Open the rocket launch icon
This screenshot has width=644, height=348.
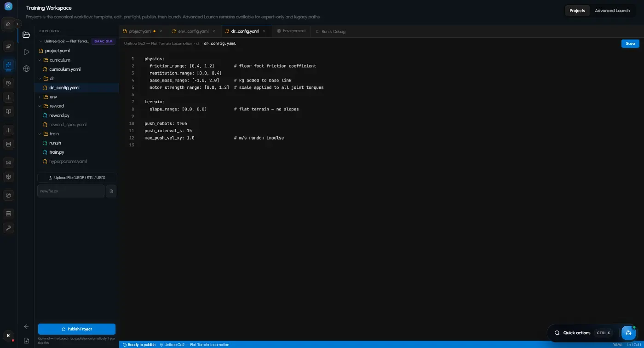click(x=8, y=46)
